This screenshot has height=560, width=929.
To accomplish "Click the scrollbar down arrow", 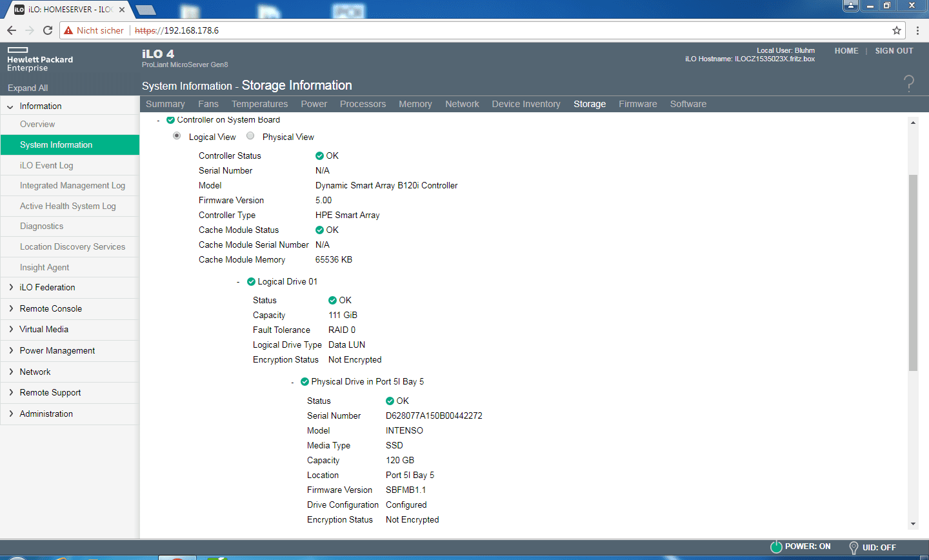I will [x=913, y=524].
